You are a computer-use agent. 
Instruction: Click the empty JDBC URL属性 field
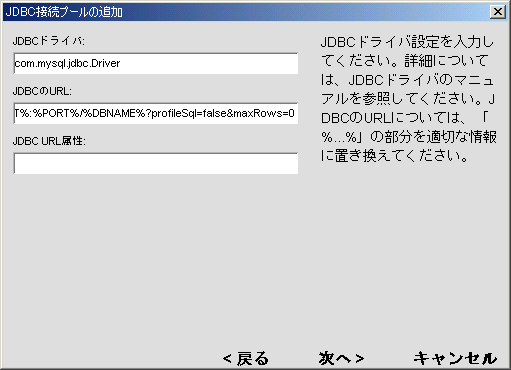[156, 163]
